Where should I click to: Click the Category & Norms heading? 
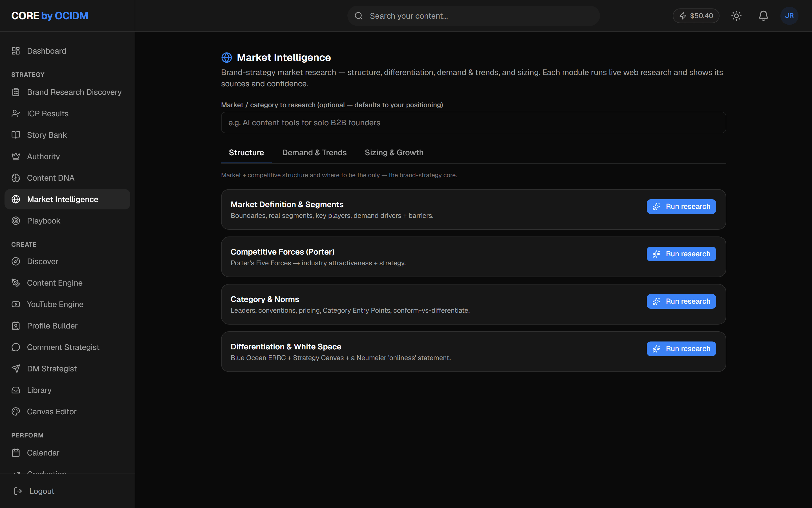click(x=265, y=299)
